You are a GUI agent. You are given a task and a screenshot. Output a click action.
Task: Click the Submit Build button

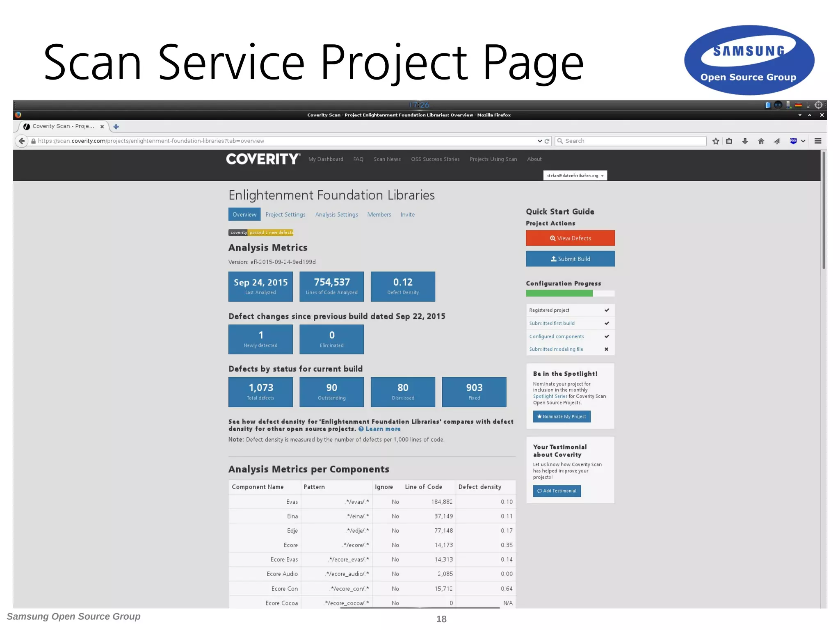pyautogui.click(x=570, y=259)
